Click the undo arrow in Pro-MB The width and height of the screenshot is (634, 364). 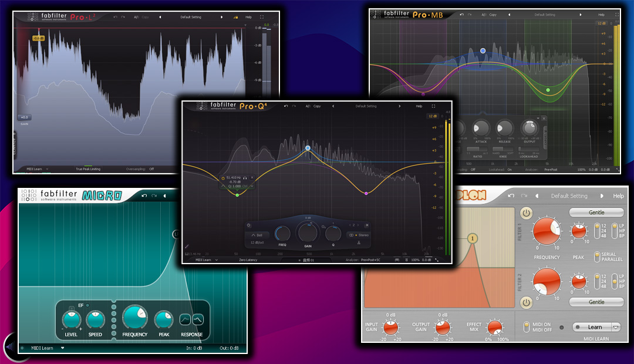coord(462,15)
